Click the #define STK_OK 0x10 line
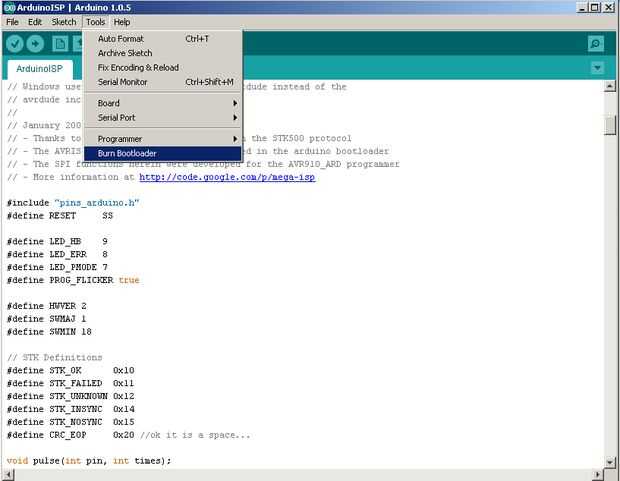620x481 pixels. pyautogui.click(x=70, y=371)
